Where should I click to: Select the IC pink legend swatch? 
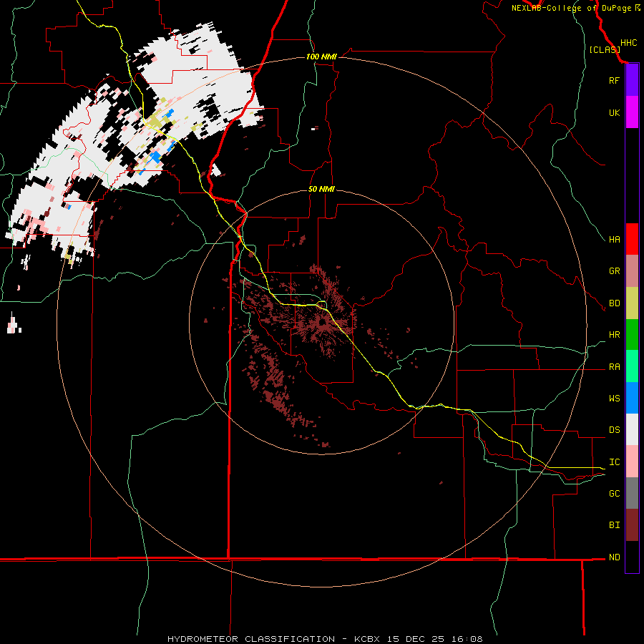(x=632, y=462)
